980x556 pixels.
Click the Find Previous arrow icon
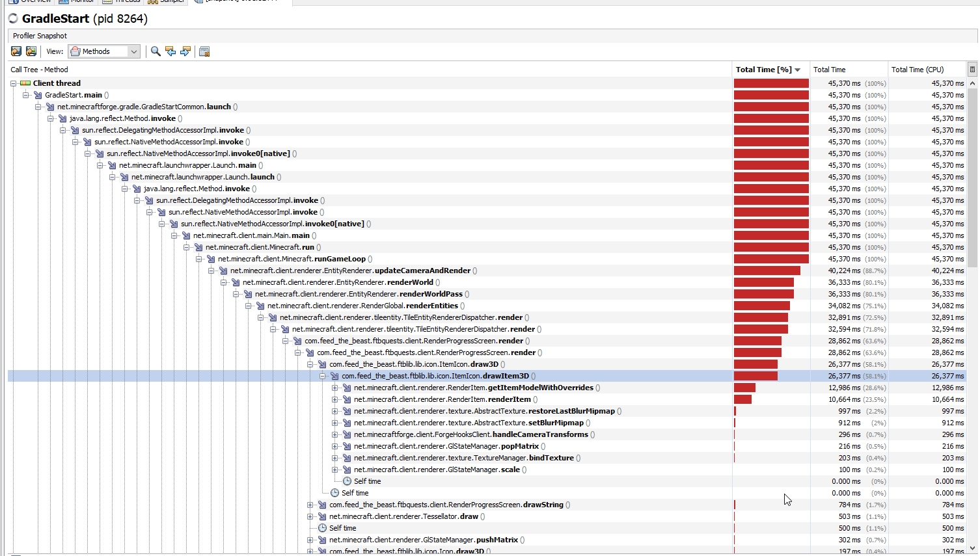click(x=170, y=51)
